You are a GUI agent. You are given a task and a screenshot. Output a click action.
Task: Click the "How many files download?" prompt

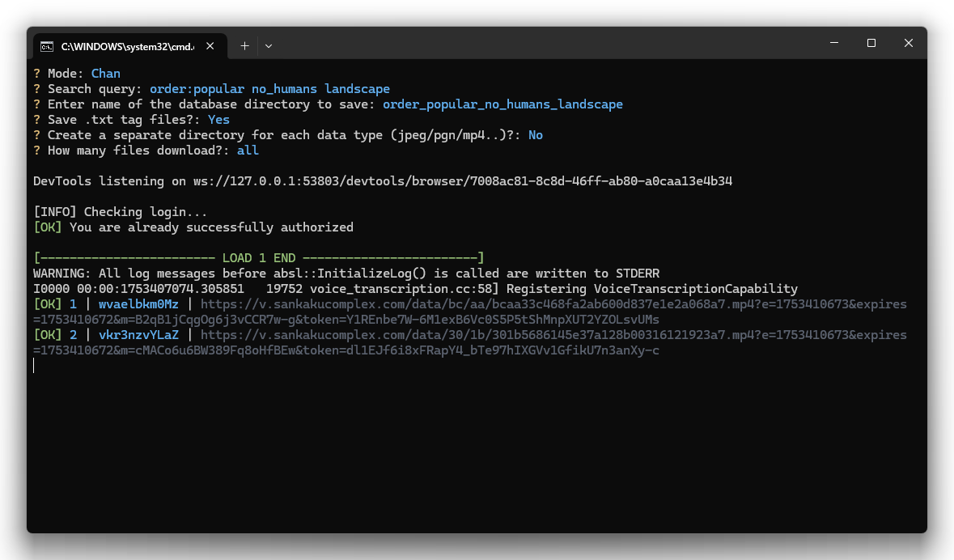point(138,151)
